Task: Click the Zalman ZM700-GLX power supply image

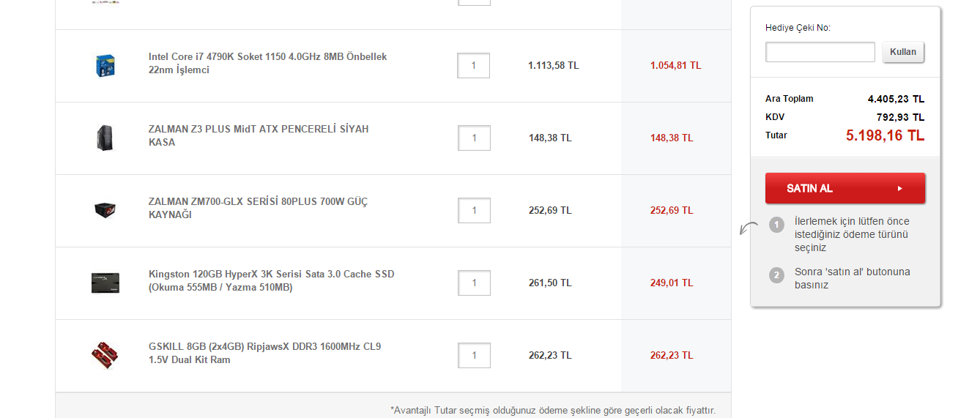Action: coord(105,210)
